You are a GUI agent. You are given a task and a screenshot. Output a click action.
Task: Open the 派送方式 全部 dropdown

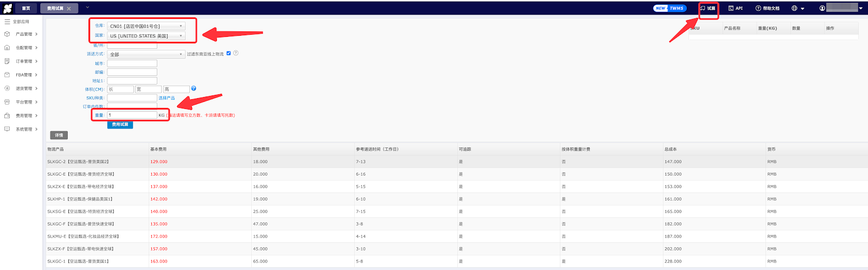coord(146,54)
